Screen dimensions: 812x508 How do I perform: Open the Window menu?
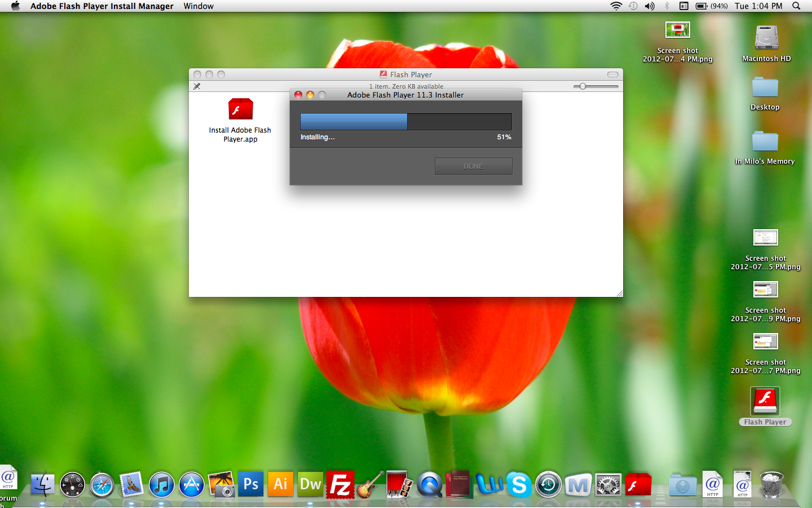click(198, 6)
